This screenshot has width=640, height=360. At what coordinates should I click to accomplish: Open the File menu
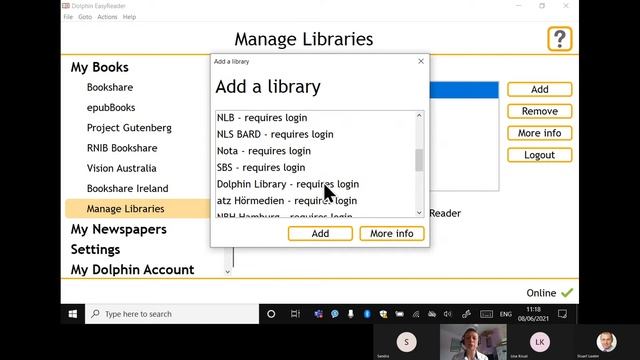pos(68,17)
